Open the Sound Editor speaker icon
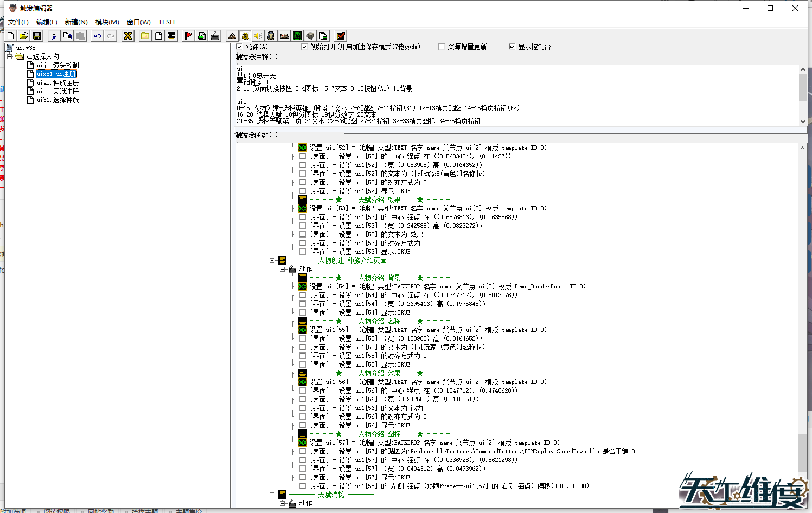The height and width of the screenshot is (513, 812). [x=258, y=36]
